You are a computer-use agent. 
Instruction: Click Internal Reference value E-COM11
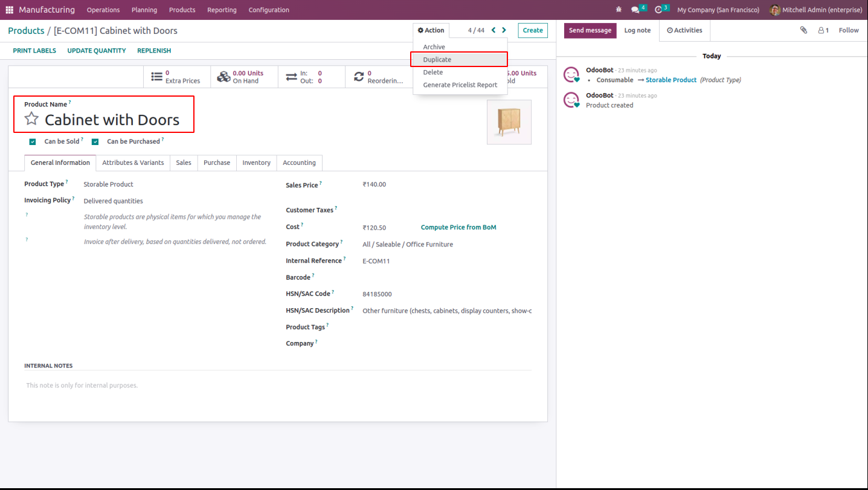(376, 261)
